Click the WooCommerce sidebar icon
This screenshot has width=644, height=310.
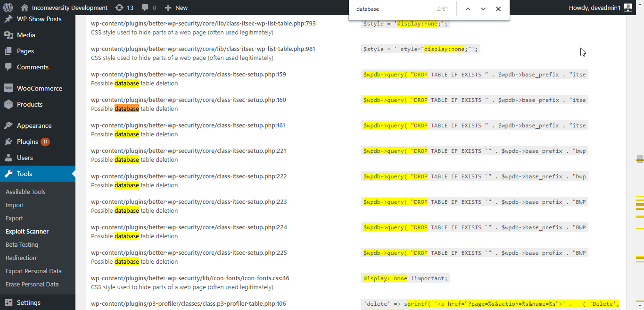click(8, 88)
